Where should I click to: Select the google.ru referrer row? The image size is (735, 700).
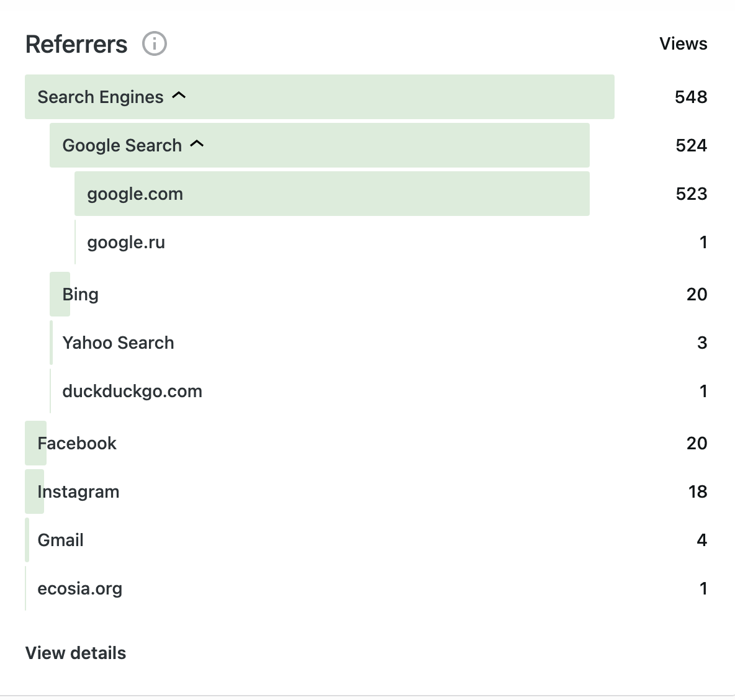point(126,243)
